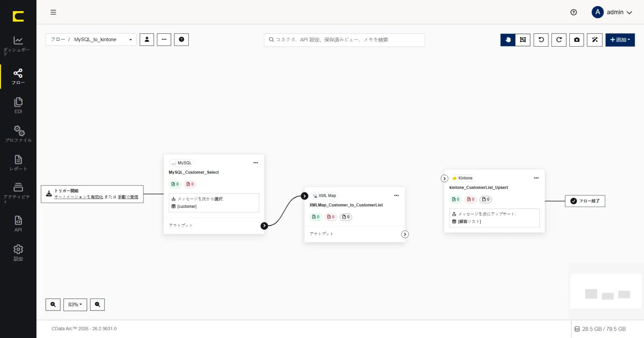View Kintone error count badge
Image resolution: width=644 pixels, height=338 pixels.
click(471, 200)
